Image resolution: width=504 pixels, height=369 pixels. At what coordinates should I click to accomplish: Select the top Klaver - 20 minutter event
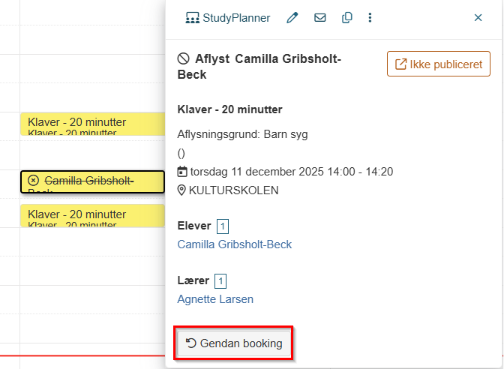tap(93, 124)
